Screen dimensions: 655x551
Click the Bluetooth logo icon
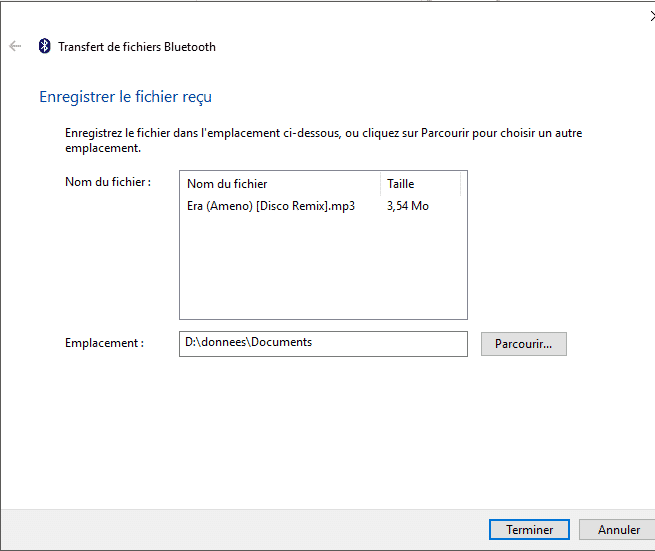[44, 46]
